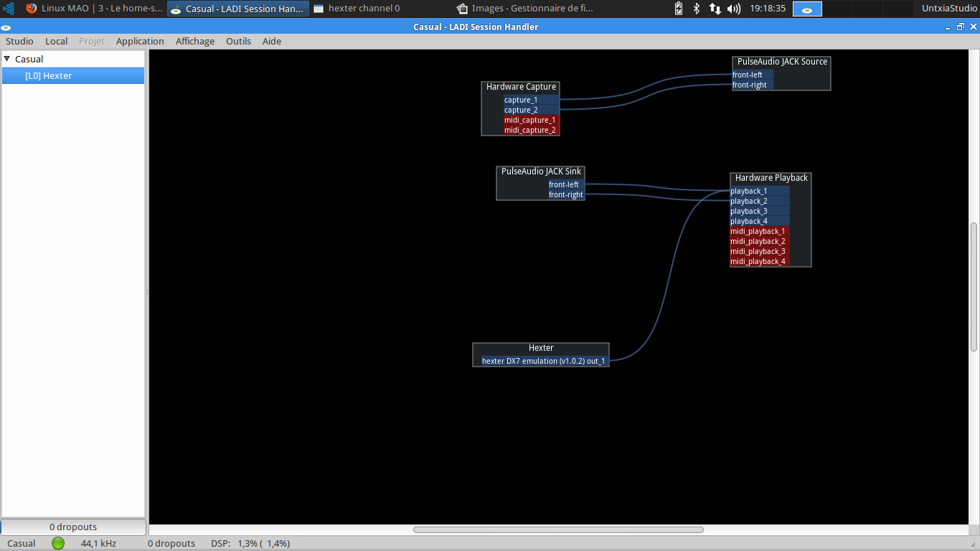Select front-left port of PulseAudio JACK Sink
This screenshot has height=551, width=980.
click(x=566, y=184)
